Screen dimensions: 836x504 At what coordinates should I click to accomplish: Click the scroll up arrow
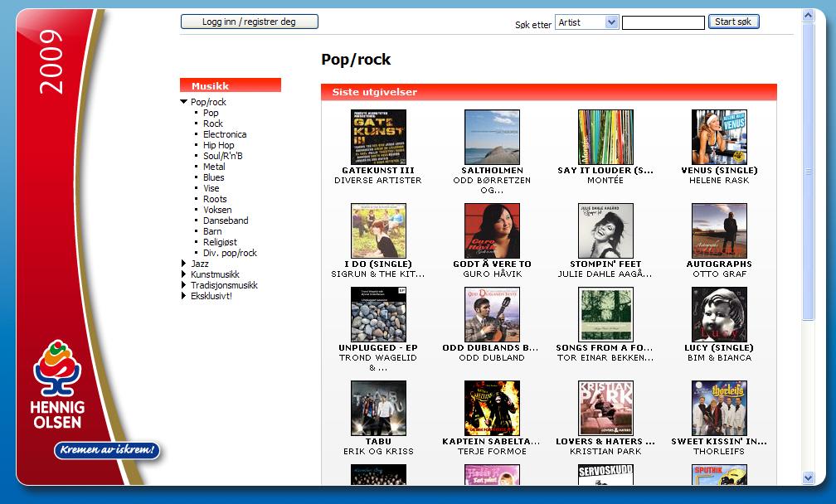(809, 16)
